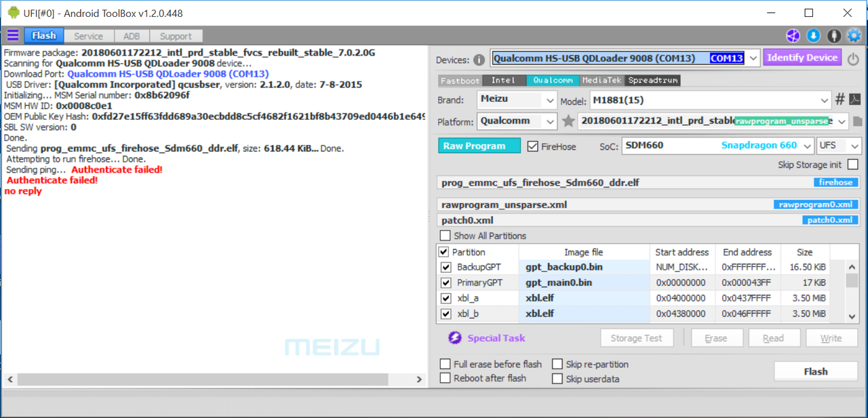Switch to the Service tab
868x418 pixels.
pos(89,36)
